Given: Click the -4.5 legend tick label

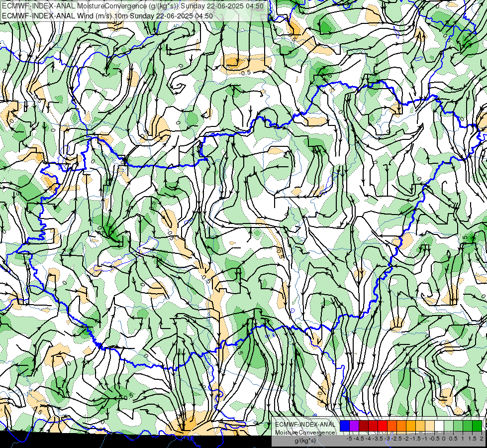Looking at the screenshot, I should (359, 439).
